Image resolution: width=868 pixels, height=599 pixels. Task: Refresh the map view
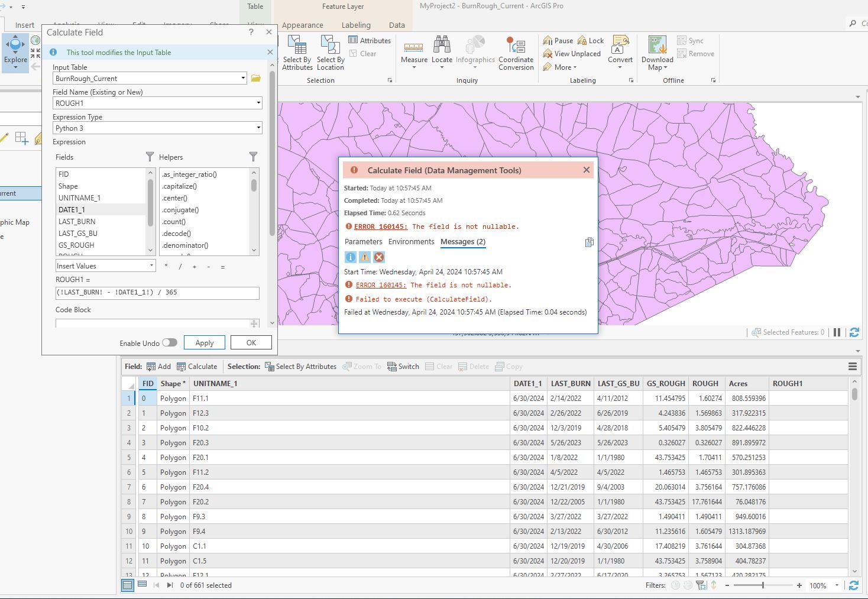coord(854,332)
